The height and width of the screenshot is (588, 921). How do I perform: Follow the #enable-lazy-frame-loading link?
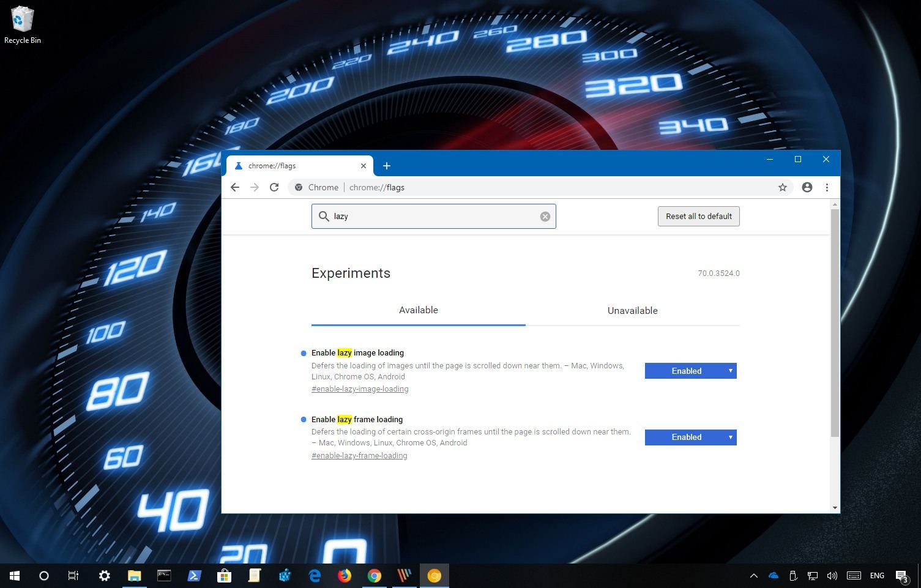coord(359,456)
